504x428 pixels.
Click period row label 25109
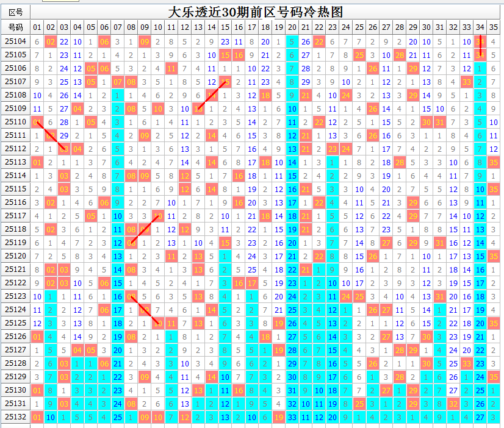(15, 109)
